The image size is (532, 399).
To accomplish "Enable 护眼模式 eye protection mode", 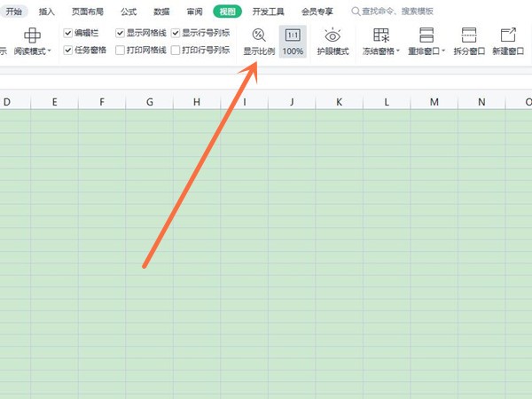I will 332,35.
